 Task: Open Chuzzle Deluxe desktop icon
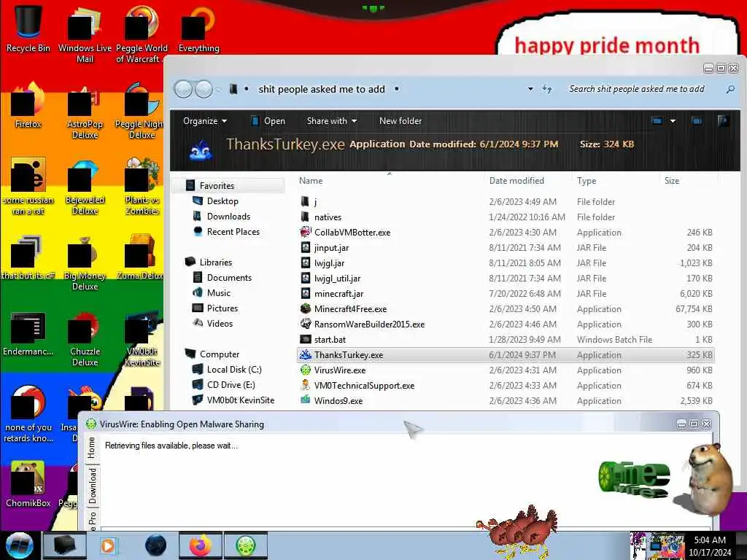pyautogui.click(x=85, y=338)
